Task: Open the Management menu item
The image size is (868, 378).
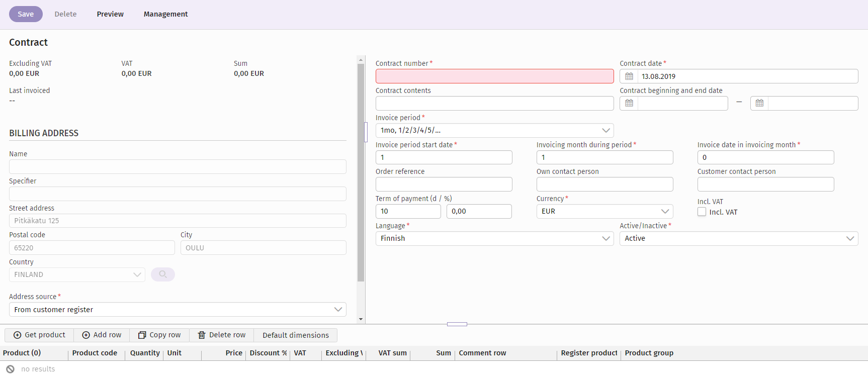Action: click(x=165, y=14)
